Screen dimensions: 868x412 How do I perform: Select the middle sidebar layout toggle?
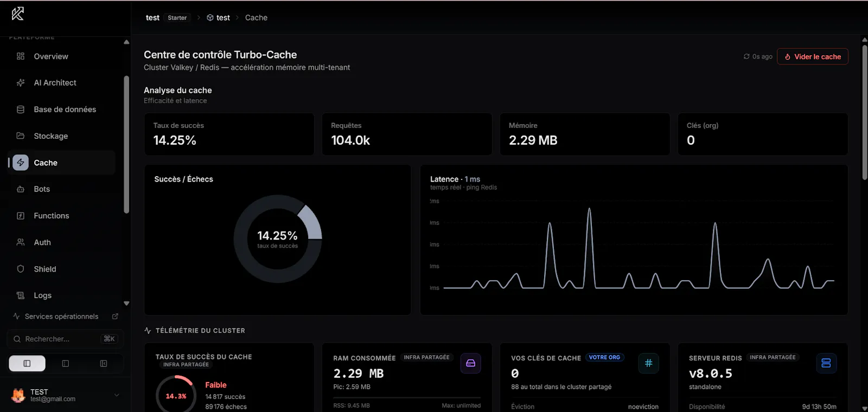tap(66, 364)
